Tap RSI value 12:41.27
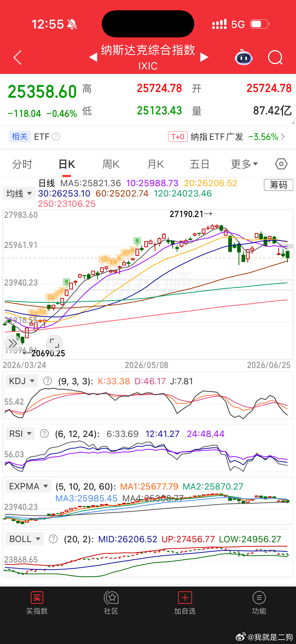The width and height of the screenshot is (296, 644). click(162, 434)
